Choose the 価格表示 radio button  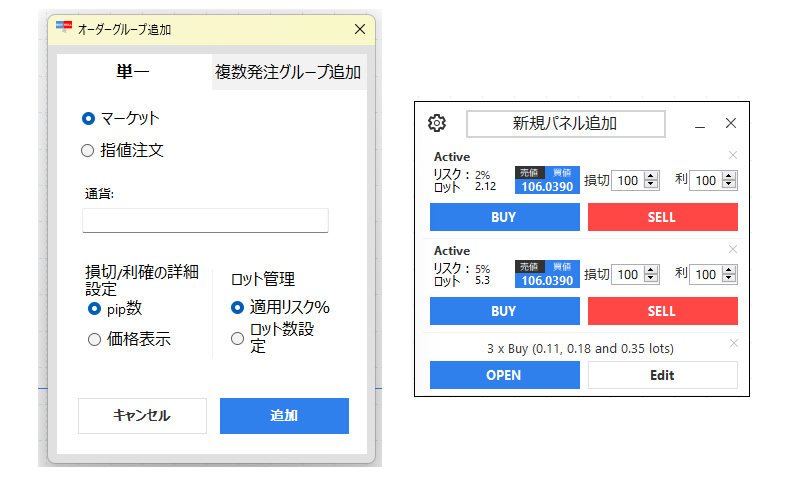click(x=95, y=339)
